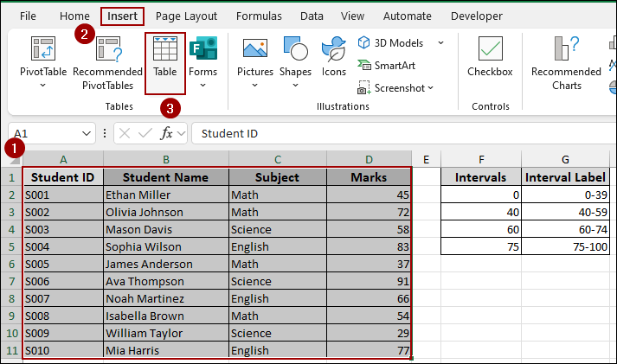Select all cells with the corner button
The image size is (617, 364).
click(x=14, y=160)
